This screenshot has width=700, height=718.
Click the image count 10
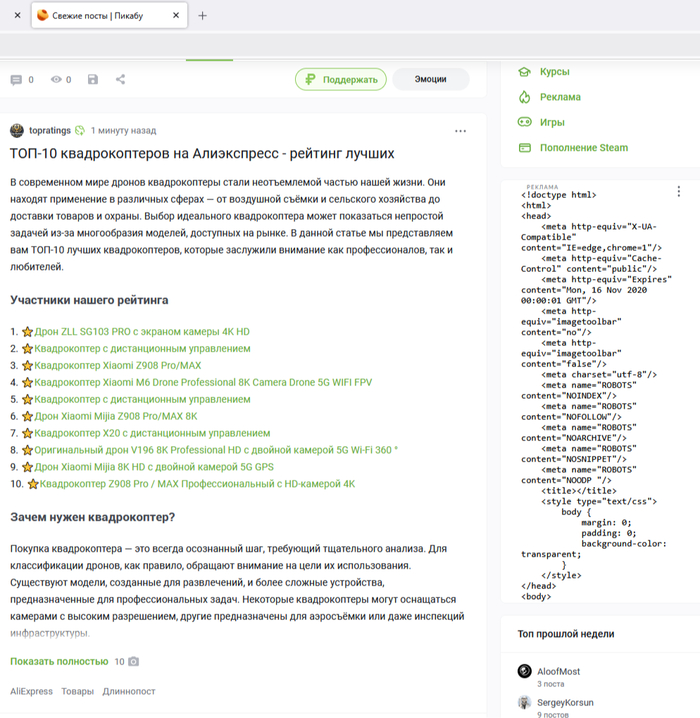119,662
